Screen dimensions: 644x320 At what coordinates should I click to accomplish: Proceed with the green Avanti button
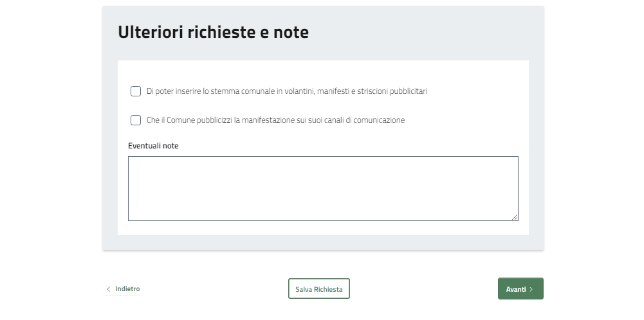point(520,289)
